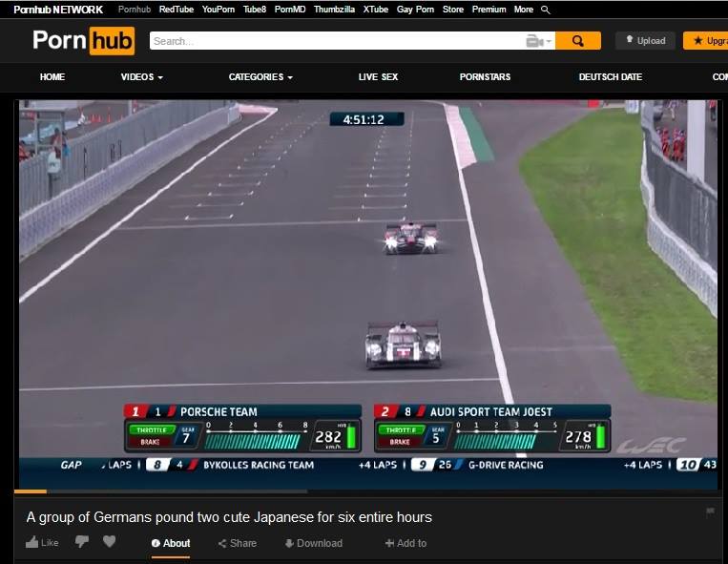This screenshot has width=728, height=564.
Task: Click the video title text about Germans
Action: tap(229, 517)
